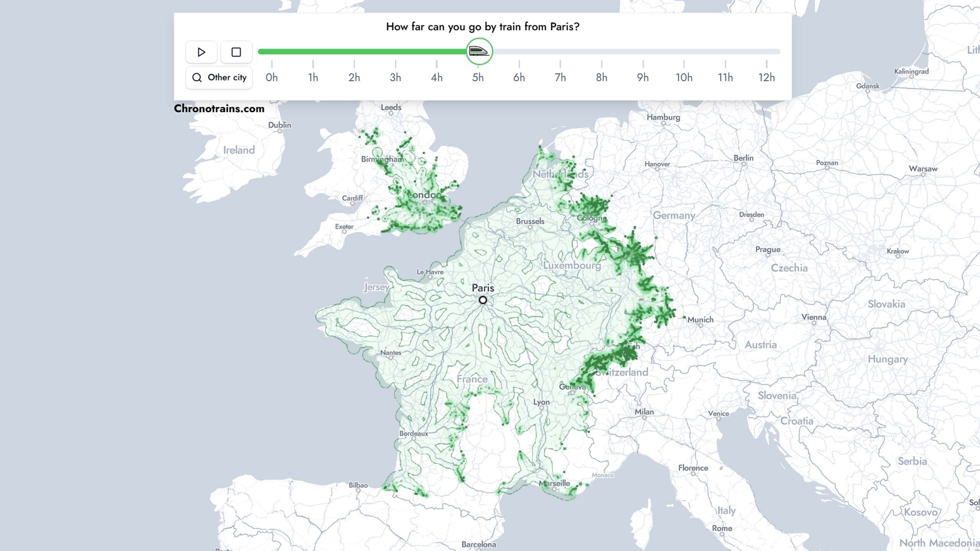Select Hamburg city label

point(663,117)
